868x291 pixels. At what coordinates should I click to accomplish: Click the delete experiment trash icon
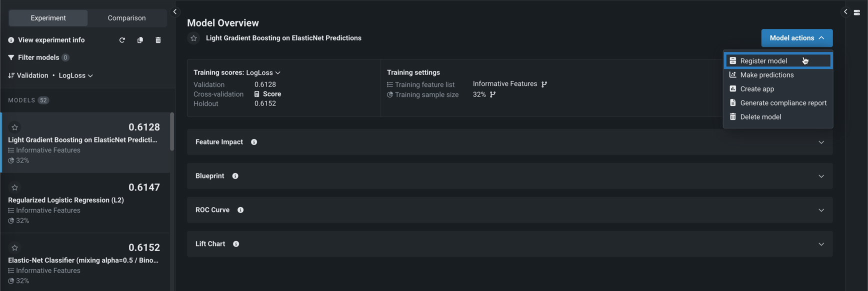[x=158, y=40]
